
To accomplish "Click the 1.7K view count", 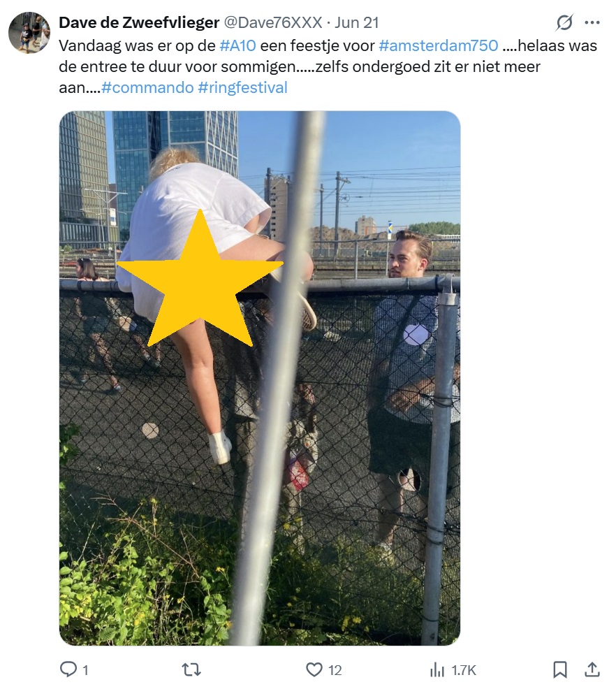I will [464, 670].
